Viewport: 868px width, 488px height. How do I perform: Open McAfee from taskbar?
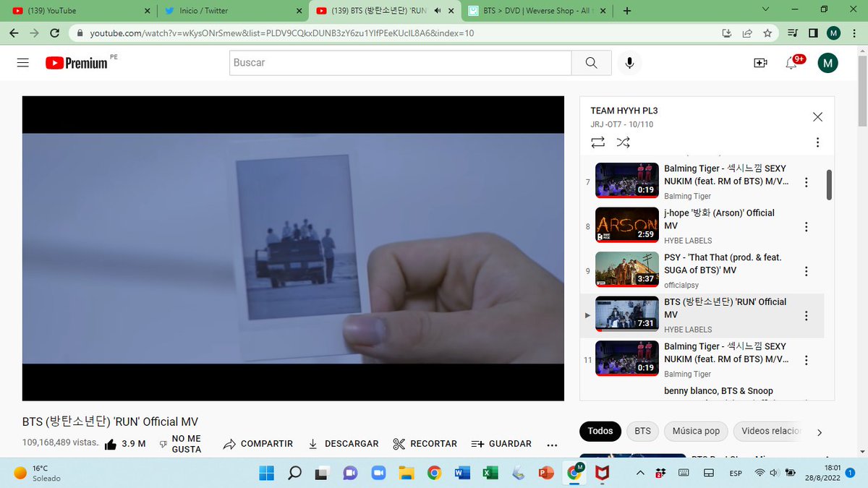coord(601,473)
